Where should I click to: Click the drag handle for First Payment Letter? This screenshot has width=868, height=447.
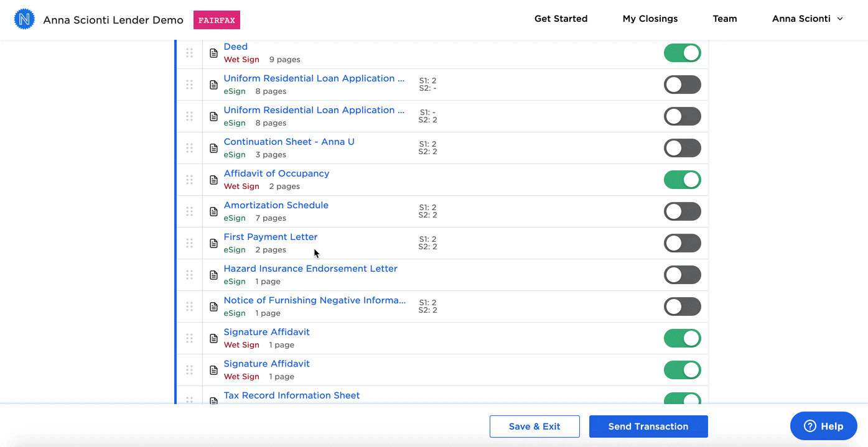(189, 243)
